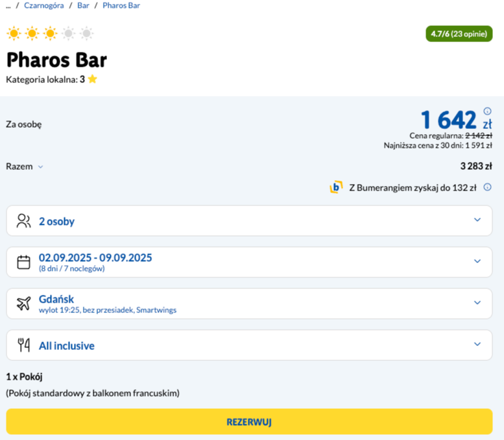This screenshot has width=504, height=440.
Task: Click '(Pokój standardowy z balkonem francuskim)' text
Action: pyautogui.click(x=93, y=393)
